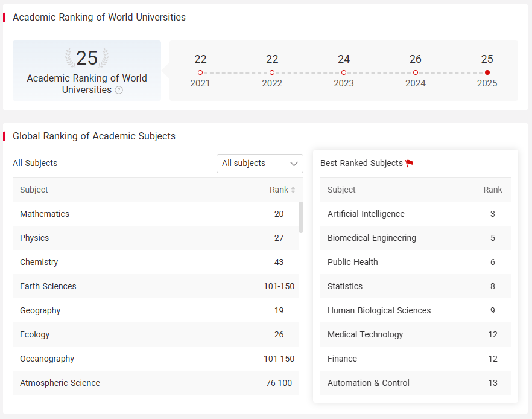Select the 2022 timeline point

click(x=272, y=72)
